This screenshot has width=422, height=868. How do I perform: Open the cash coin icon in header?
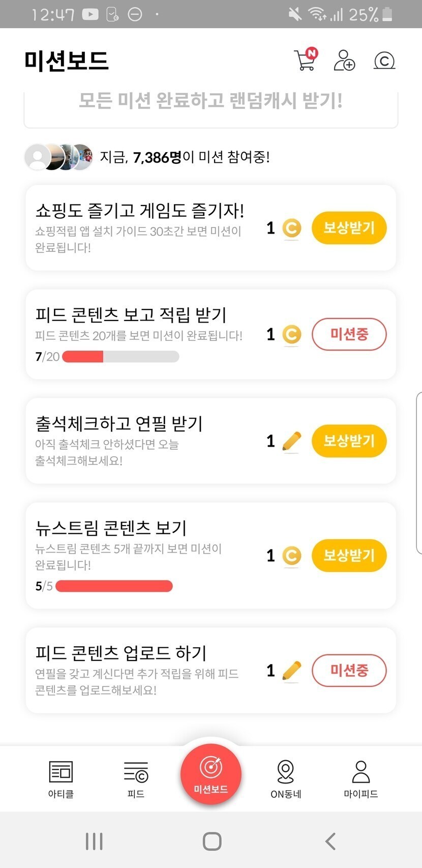384,61
